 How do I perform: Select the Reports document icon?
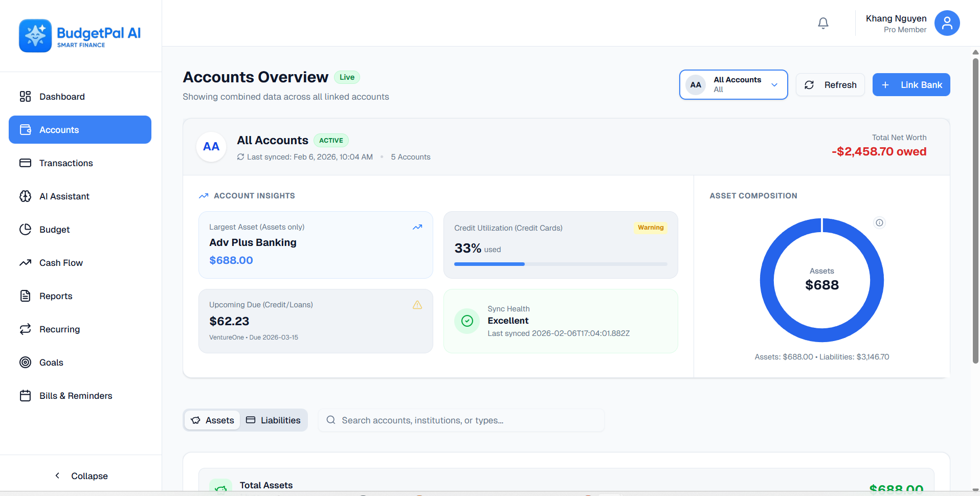(26, 296)
